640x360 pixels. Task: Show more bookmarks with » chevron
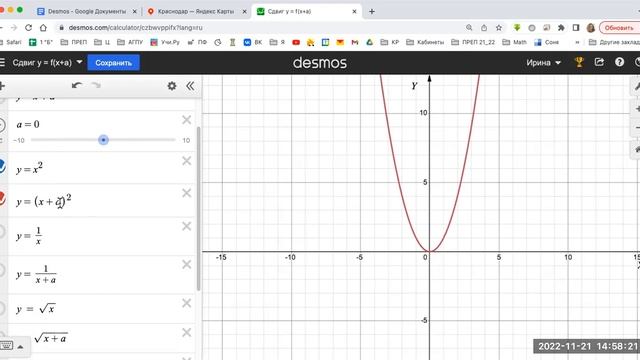coord(577,42)
